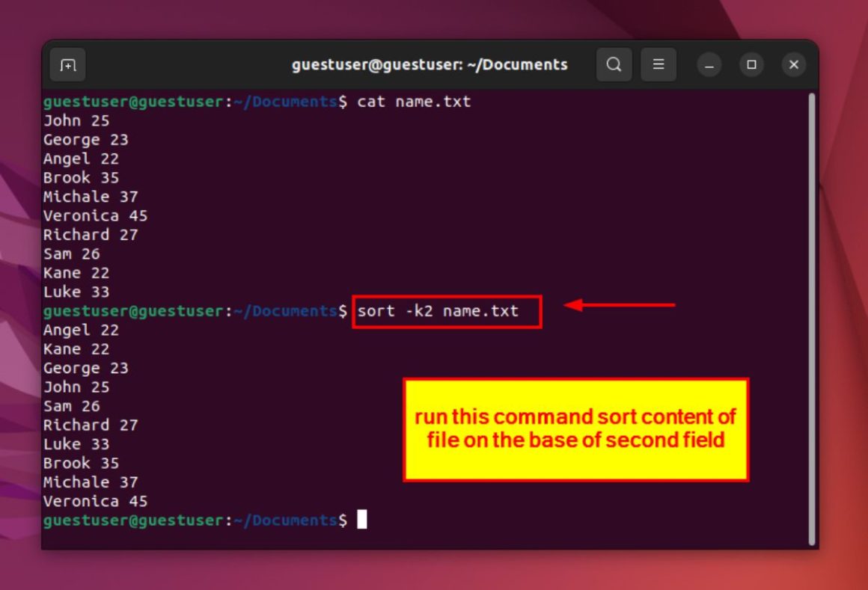Screen dimensions: 868x590
Task: Click the 'cat name.txt' command text
Action: coord(414,102)
